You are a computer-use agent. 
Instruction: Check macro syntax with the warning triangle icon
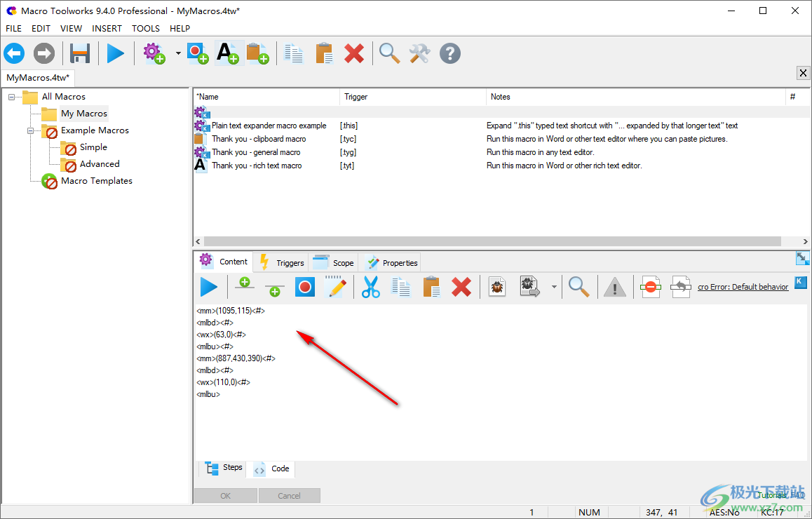pyautogui.click(x=615, y=287)
